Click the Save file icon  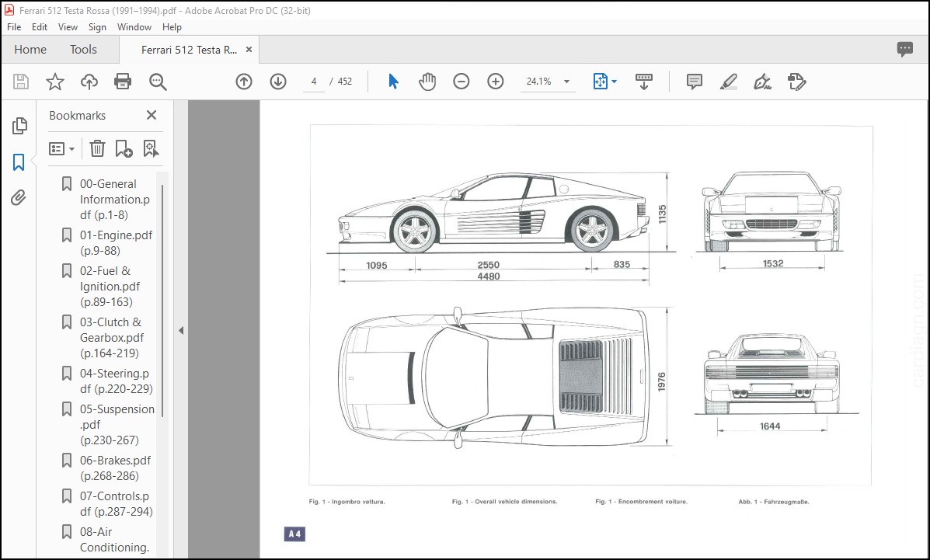tap(21, 82)
